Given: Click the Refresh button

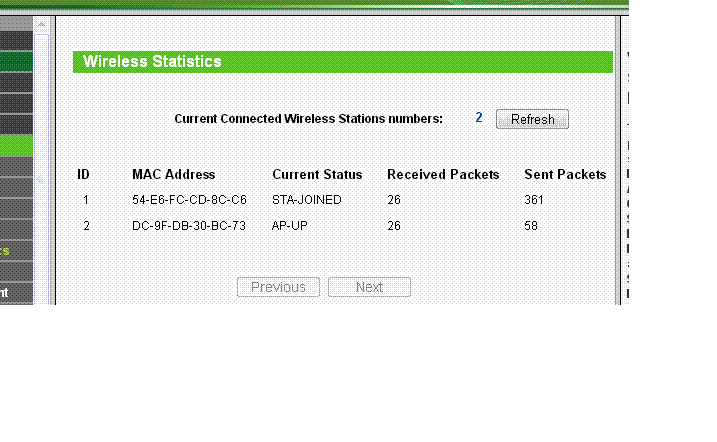Looking at the screenshot, I should point(532,119).
